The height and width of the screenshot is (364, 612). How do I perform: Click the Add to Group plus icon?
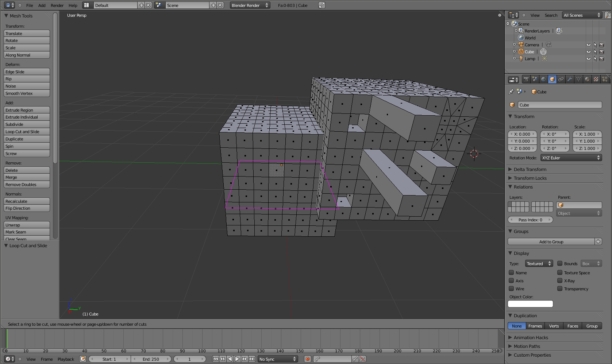click(x=598, y=241)
